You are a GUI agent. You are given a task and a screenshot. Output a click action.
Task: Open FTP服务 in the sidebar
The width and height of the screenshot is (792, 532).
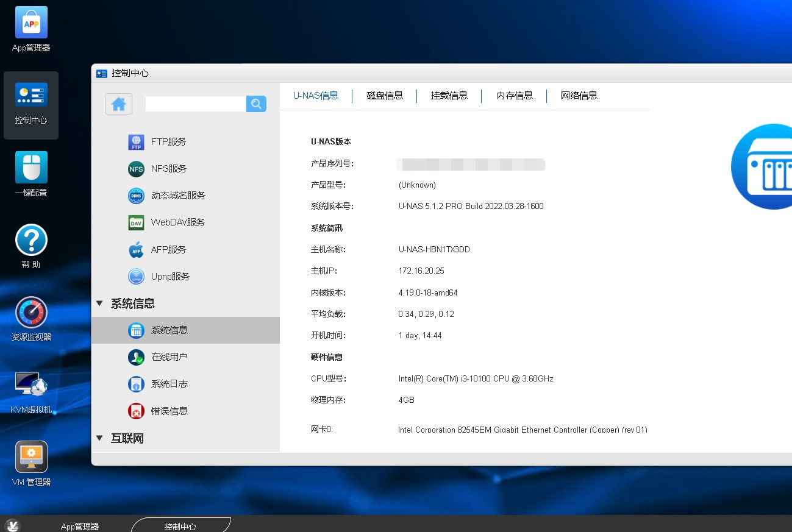pyautogui.click(x=168, y=142)
